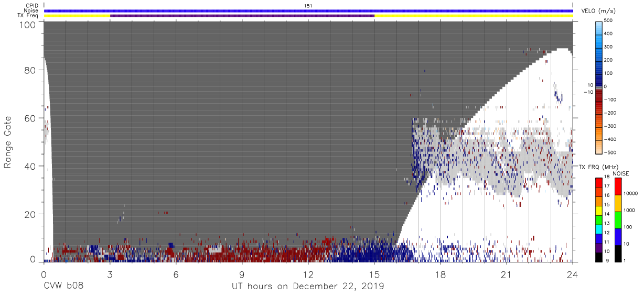Click the 'CPID' label
The width and height of the screenshot is (644, 297).
click(x=33, y=6)
